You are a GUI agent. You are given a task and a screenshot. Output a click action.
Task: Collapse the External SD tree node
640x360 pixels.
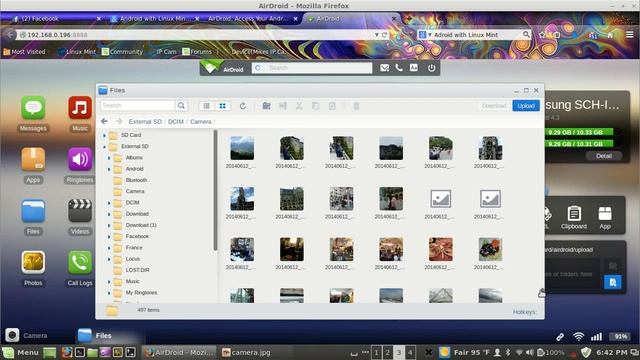tap(104, 146)
